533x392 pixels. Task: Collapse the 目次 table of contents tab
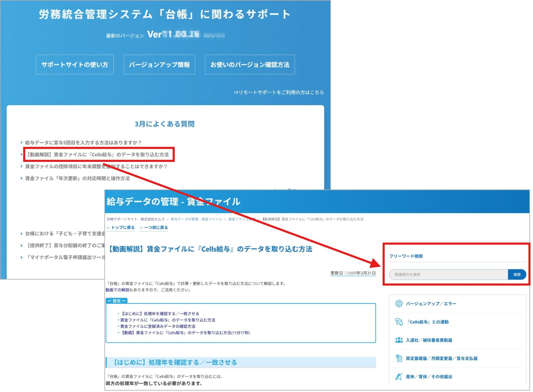click(117, 301)
